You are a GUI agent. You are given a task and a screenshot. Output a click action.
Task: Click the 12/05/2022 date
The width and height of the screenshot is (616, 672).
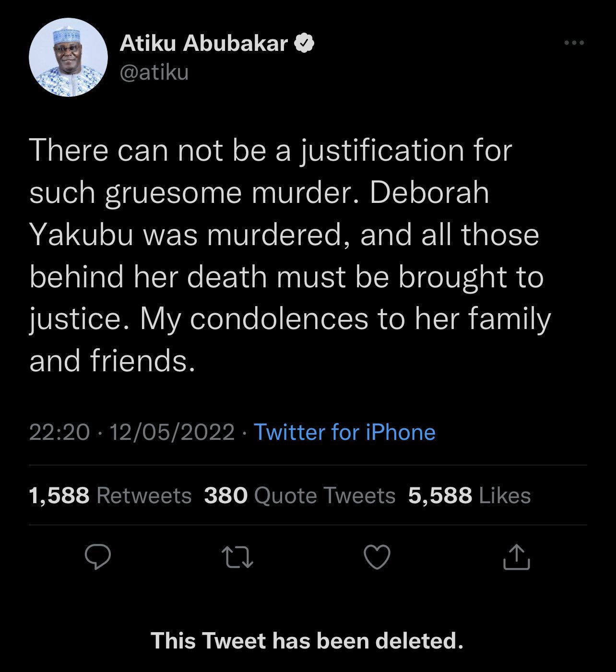[172, 432]
